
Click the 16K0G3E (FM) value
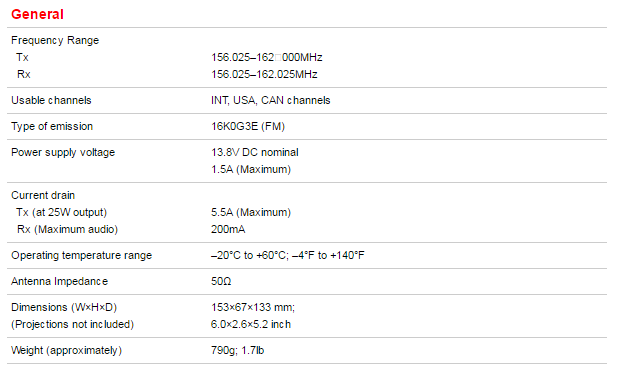click(x=248, y=126)
